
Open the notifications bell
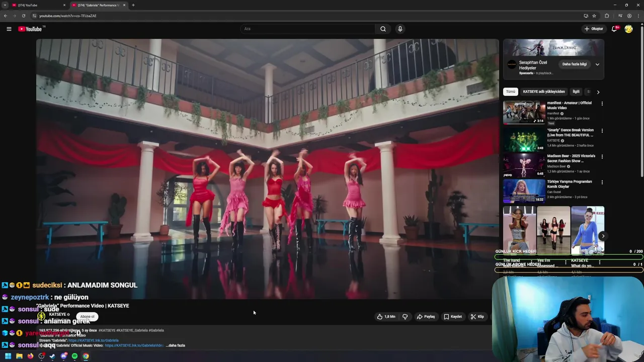point(614,29)
